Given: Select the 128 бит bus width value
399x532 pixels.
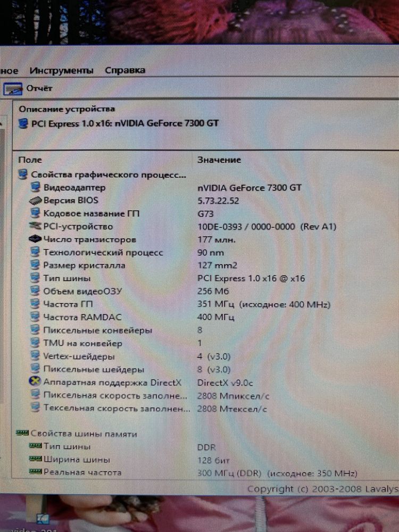Looking at the screenshot, I should point(213,460).
